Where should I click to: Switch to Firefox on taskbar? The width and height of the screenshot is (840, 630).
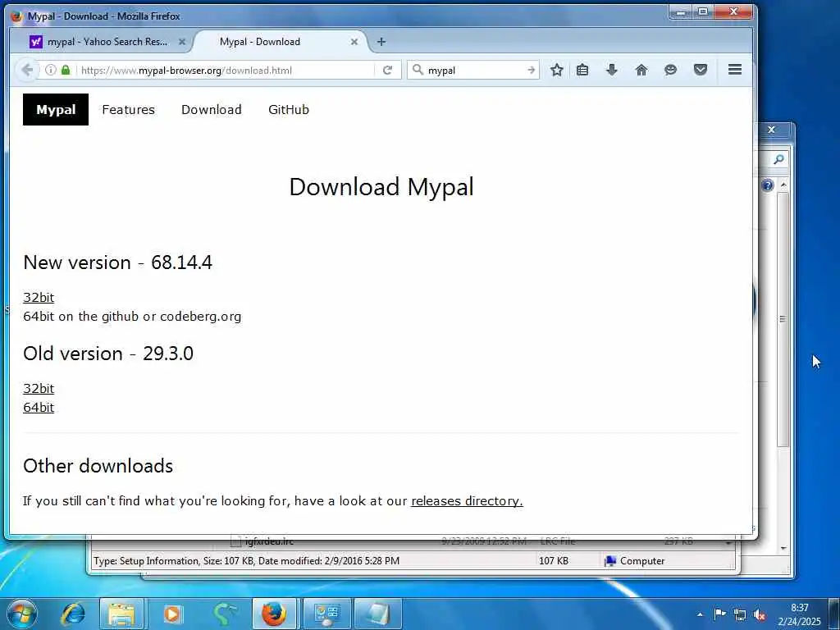(274, 614)
